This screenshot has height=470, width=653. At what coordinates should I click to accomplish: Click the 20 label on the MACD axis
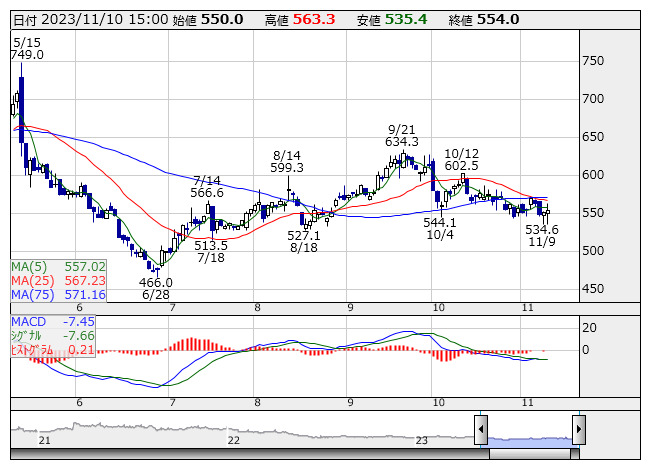[x=589, y=328]
